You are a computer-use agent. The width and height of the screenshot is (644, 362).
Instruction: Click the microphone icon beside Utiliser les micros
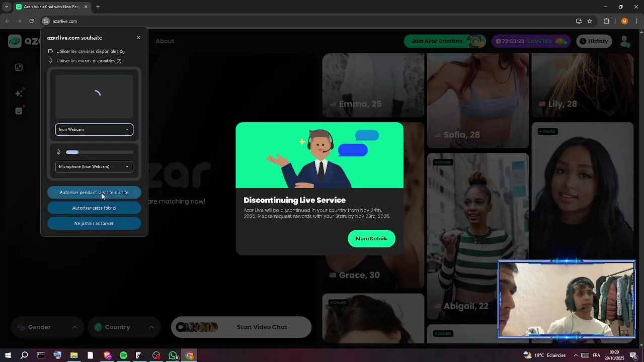pyautogui.click(x=51, y=61)
